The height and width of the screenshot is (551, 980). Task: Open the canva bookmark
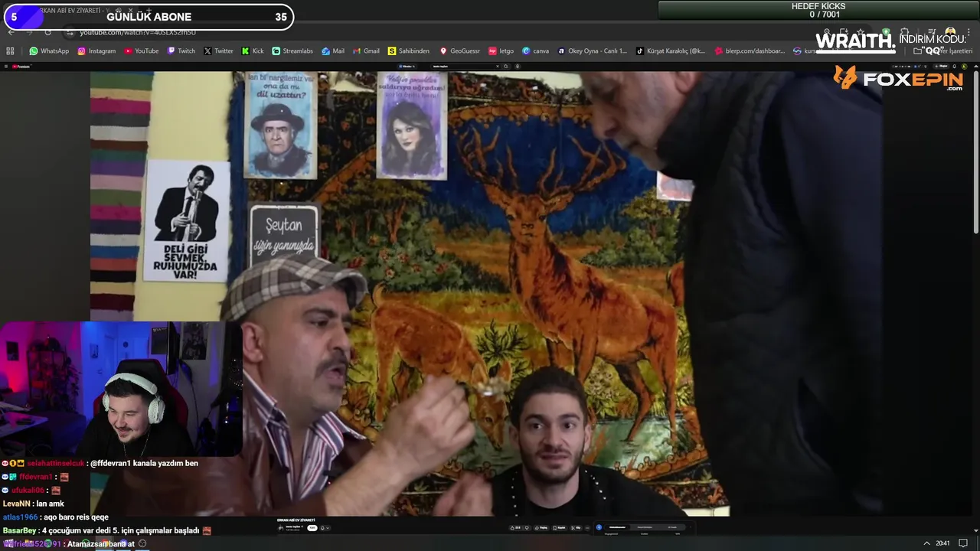(x=535, y=51)
